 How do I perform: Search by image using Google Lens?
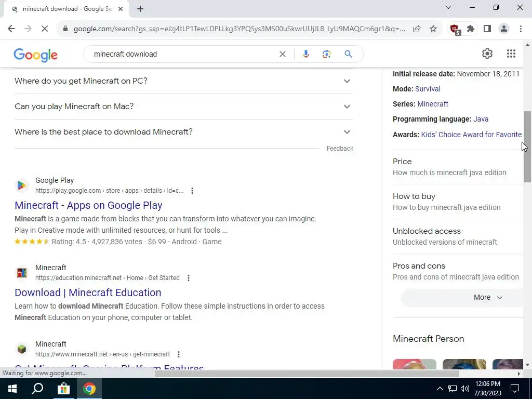326,54
